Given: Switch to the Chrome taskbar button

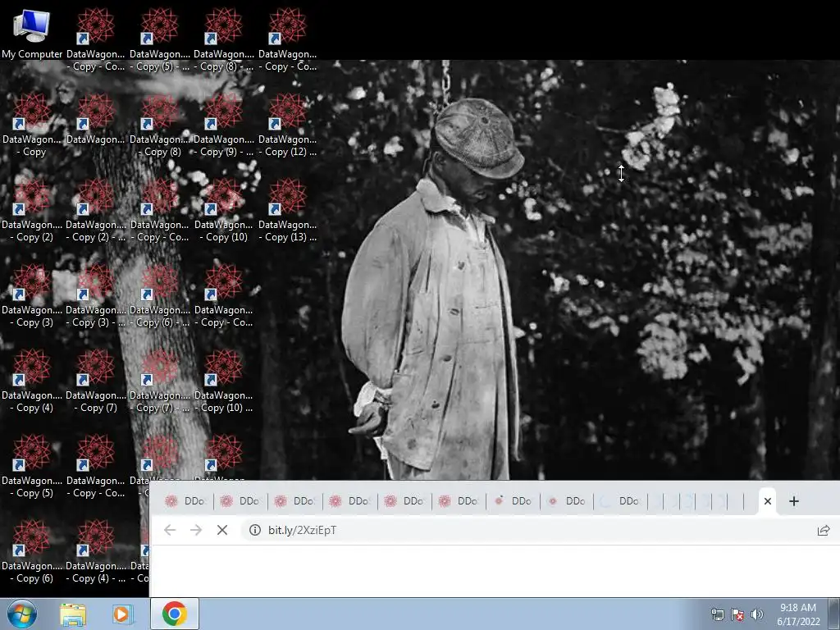Looking at the screenshot, I should click(175, 614).
